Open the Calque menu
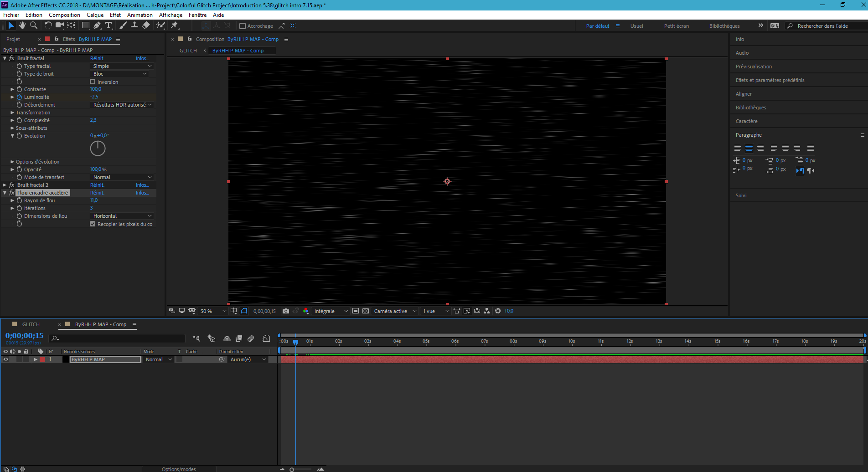The image size is (868, 472). pos(95,15)
